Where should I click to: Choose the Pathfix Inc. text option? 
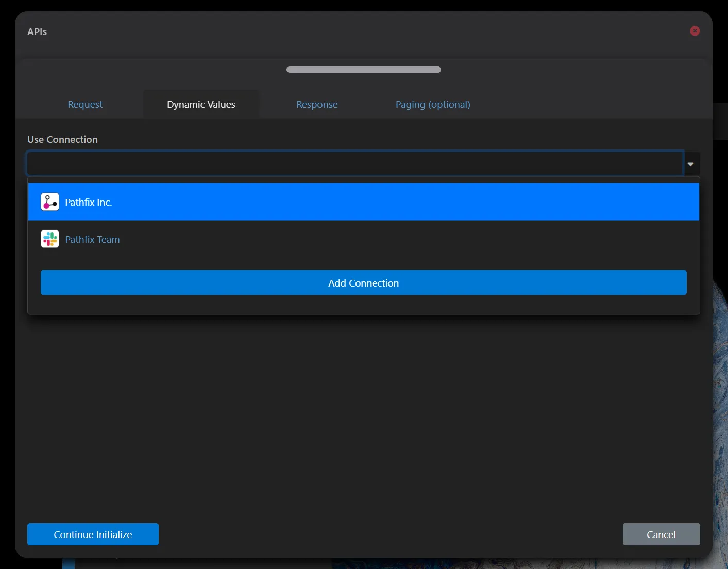pyautogui.click(x=89, y=202)
